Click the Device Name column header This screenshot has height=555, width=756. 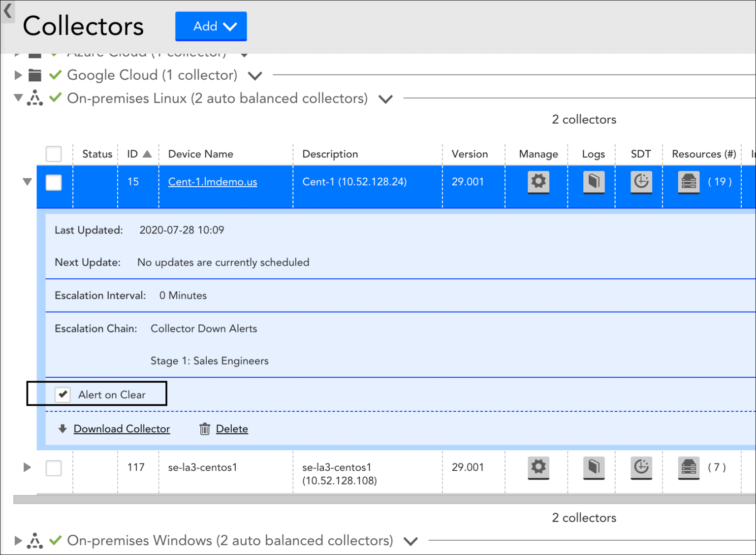[200, 154]
